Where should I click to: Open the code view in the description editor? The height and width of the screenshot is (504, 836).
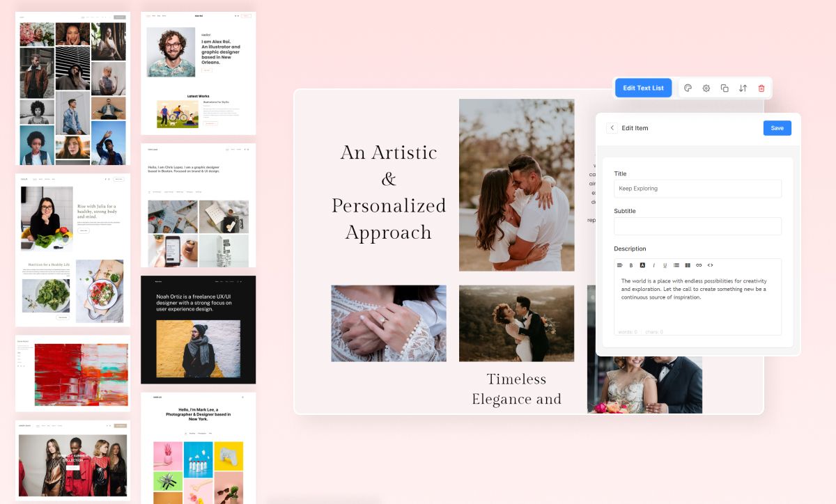[710, 265]
